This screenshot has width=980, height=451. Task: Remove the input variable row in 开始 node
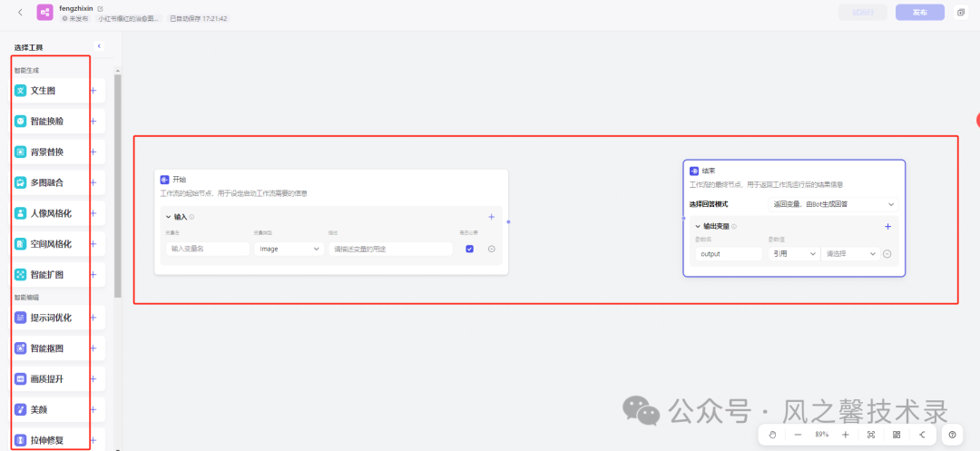tap(491, 249)
